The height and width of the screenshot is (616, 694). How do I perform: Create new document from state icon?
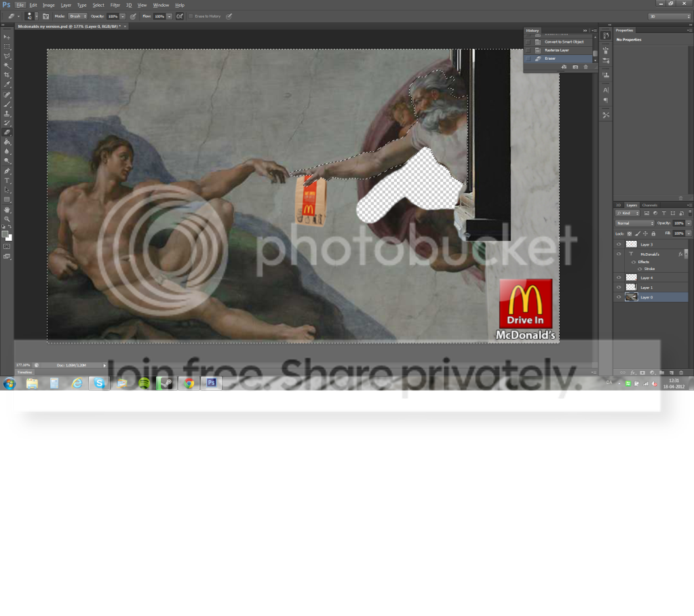[x=564, y=66]
